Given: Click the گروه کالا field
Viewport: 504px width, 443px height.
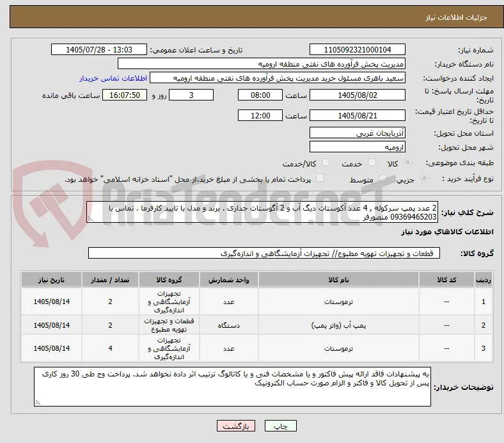Looking at the screenshot, I should [x=264, y=253].
